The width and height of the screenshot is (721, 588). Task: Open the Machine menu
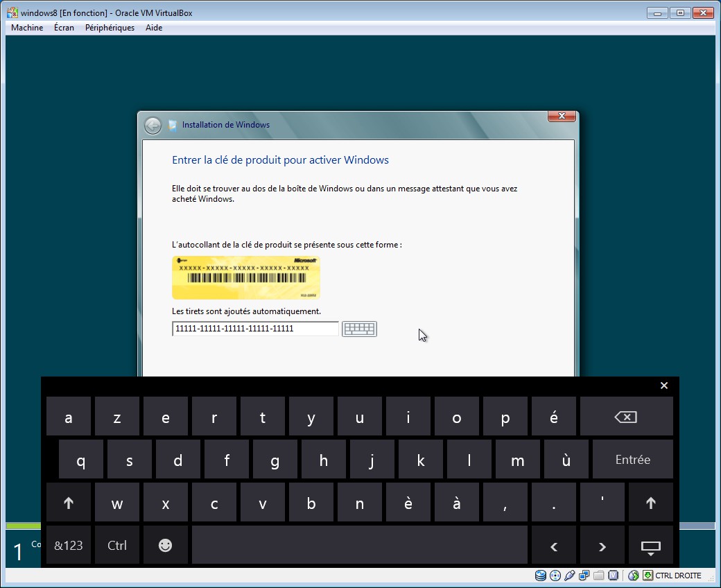tap(26, 28)
